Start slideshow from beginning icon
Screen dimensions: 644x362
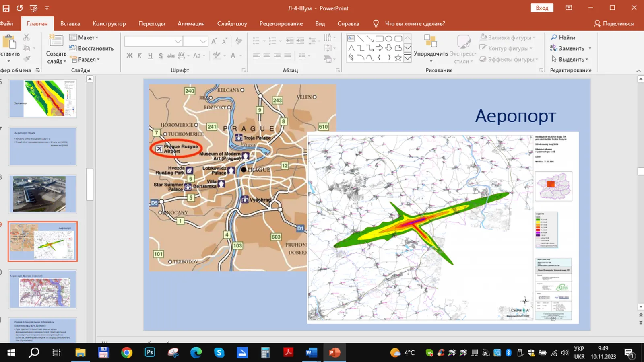(34, 8)
